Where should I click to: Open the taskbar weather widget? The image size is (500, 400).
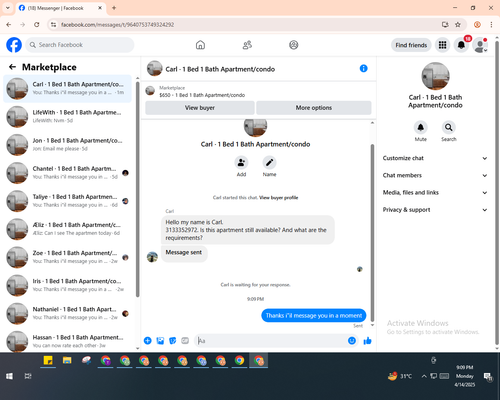coord(400,376)
